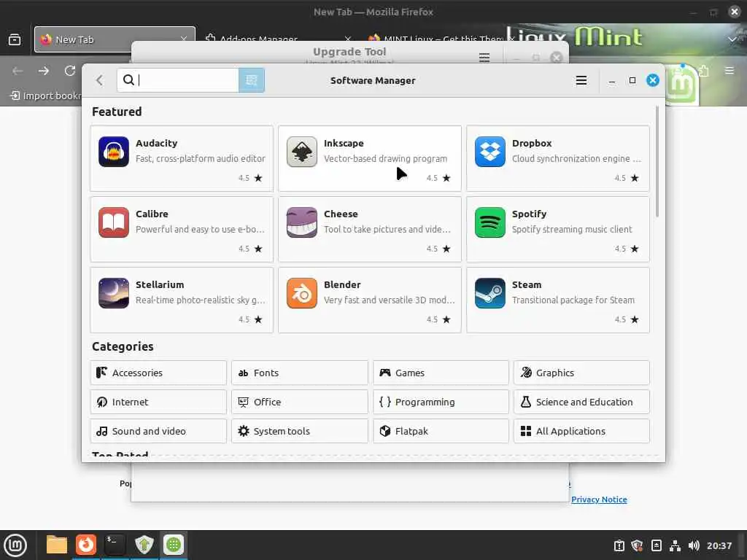Open Upgrade Tool hamburger menu
The width and height of the screenshot is (747, 560).
(x=484, y=58)
